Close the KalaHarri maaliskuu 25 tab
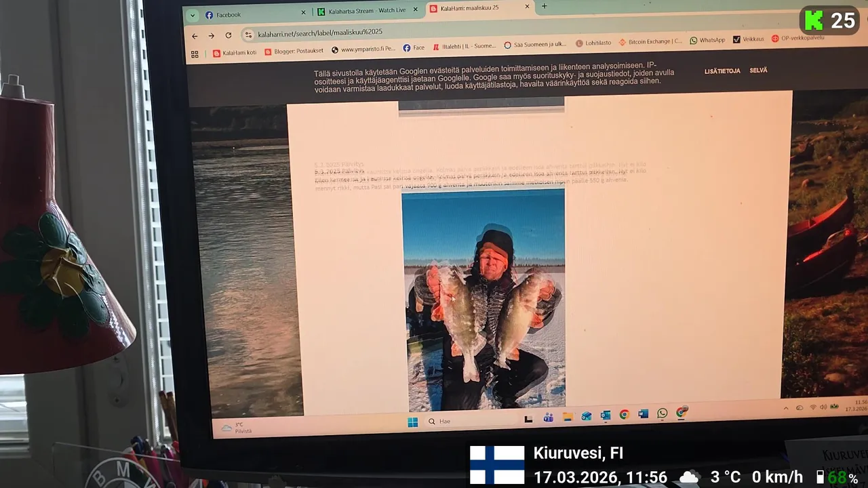 click(527, 6)
